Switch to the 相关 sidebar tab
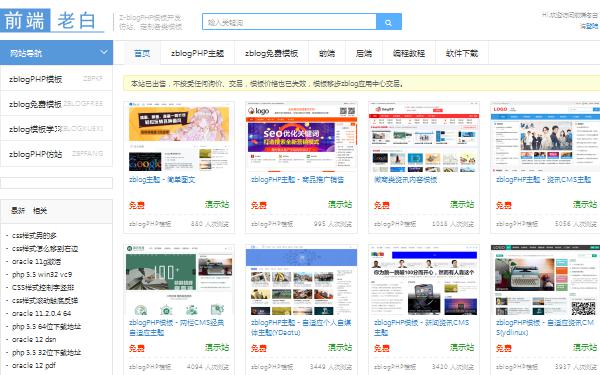The image size is (600, 375). point(40,210)
